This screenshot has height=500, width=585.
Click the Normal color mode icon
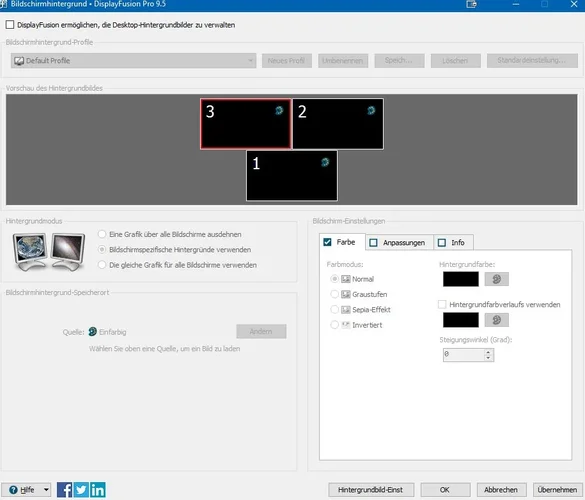point(346,279)
